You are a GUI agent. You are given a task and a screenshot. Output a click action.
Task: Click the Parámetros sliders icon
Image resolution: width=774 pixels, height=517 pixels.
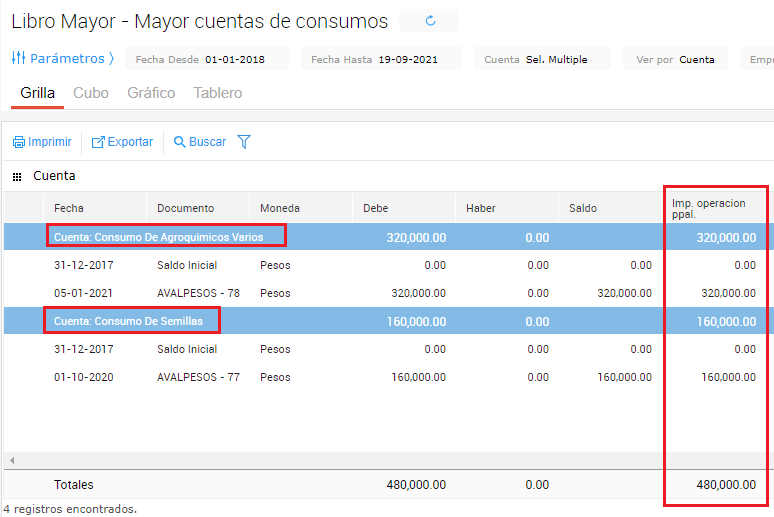[x=18, y=59]
